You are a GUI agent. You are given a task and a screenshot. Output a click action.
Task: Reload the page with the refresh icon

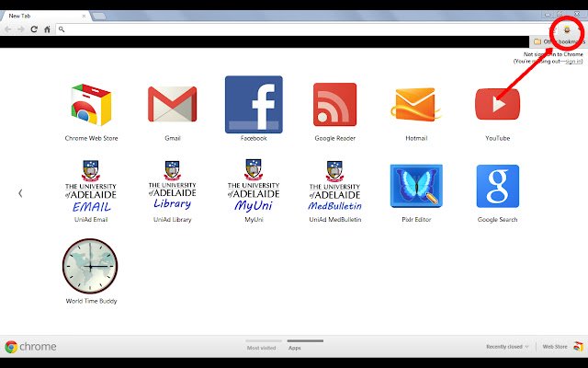pyautogui.click(x=34, y=29)
